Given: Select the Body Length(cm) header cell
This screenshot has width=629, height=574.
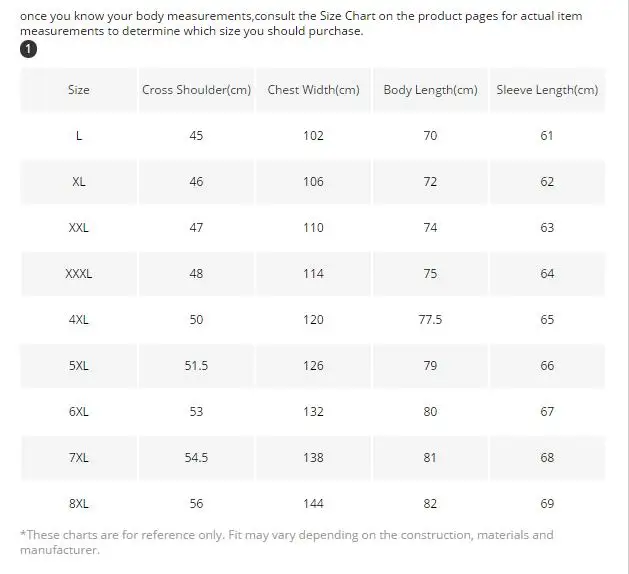Looking at the screenshot, I should coord(430,90).
